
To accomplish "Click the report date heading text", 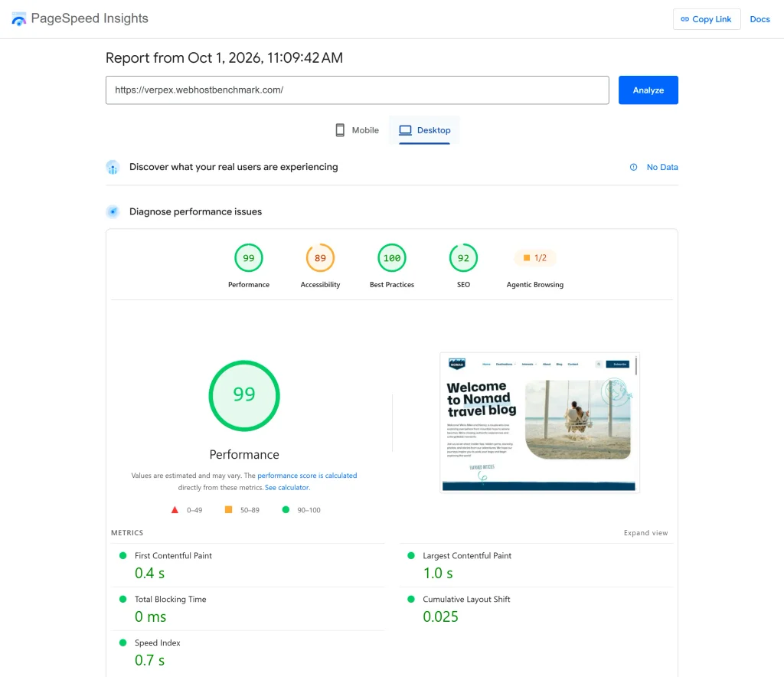I will pos(224,58).
